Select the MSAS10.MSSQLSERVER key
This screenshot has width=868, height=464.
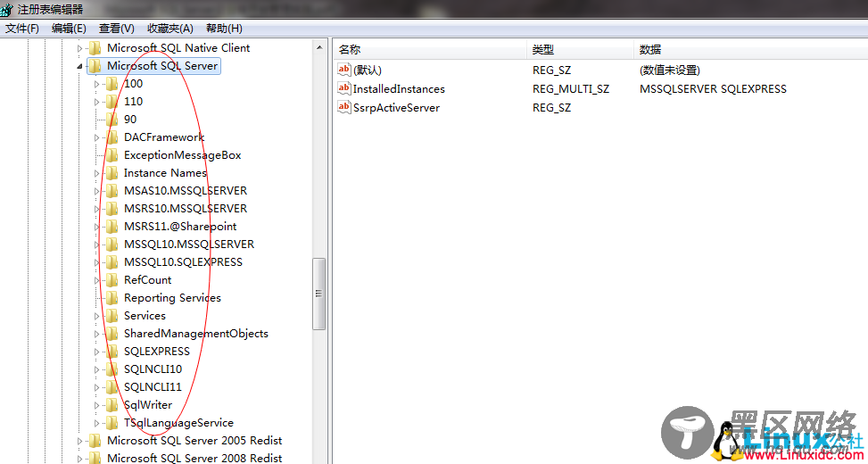pos(186,190)
